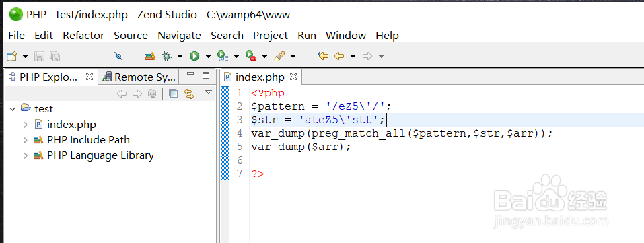
Task: Click the New file wizard icon
Action: (12, 56)
